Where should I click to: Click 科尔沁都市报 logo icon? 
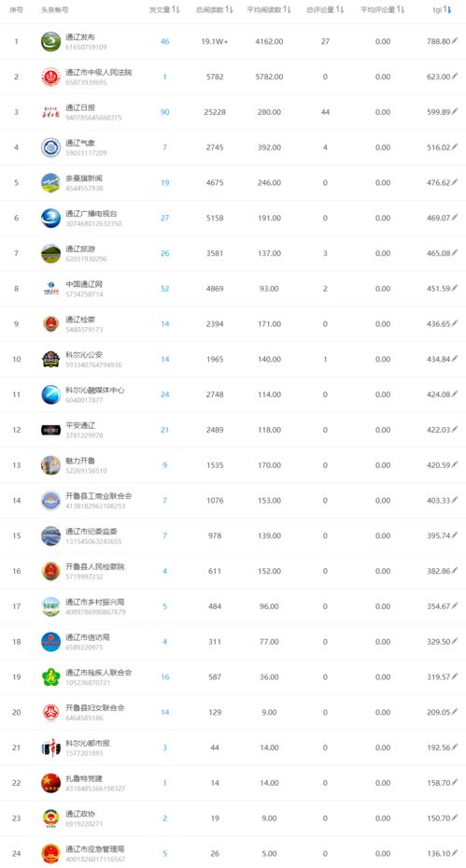[x=51, y=747]
